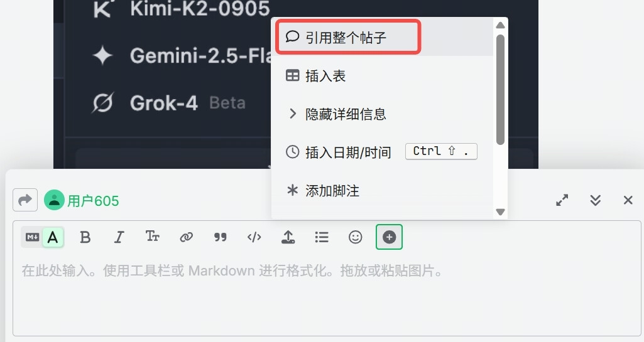644x342 pixels.
Task: Click the upload file icon
Action: click(288, 237)
